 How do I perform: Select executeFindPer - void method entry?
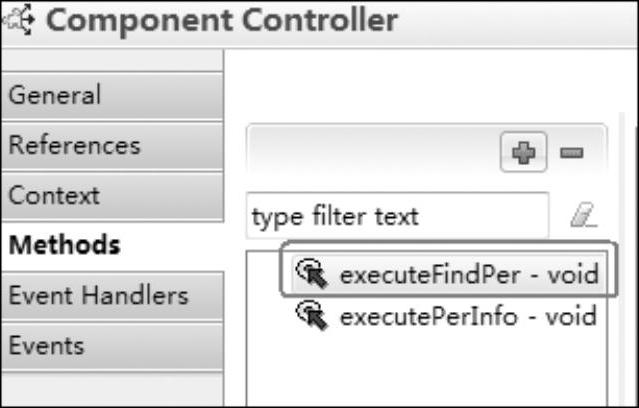(x=448, y=274)
